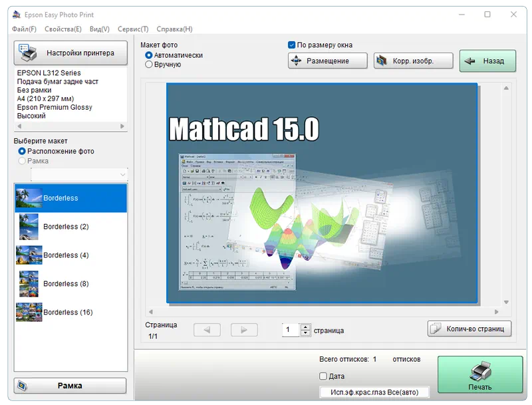This screenshot has width=532, height=405.
Task: Go back with the Назад arrow button
Action: [x=487, y=61]
